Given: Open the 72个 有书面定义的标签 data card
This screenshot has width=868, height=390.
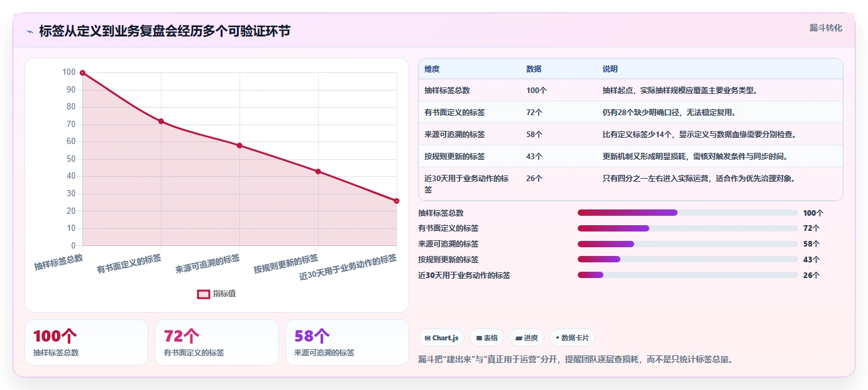Looking at the screenshot, I should [x=217, y=342].
